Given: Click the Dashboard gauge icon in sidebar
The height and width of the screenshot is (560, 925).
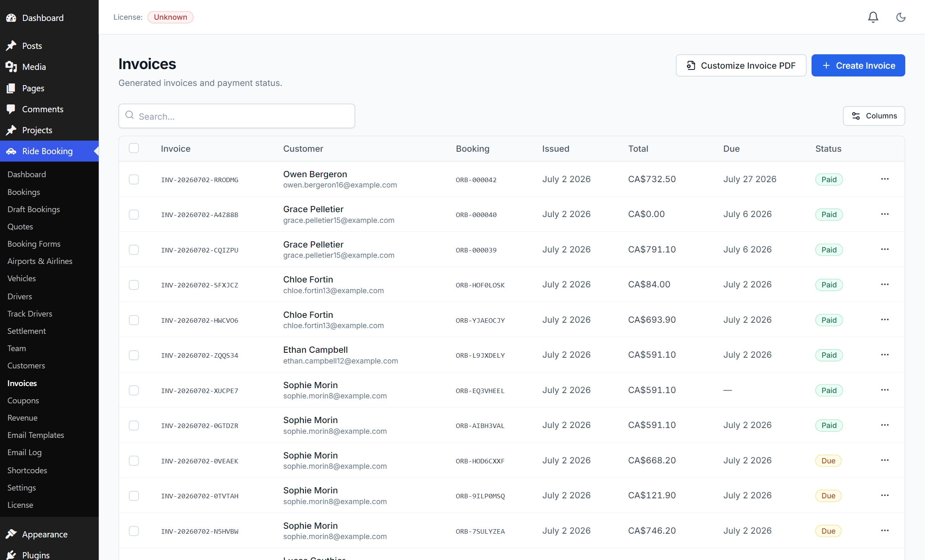Looking at the screenshot, I should point(11,18).
